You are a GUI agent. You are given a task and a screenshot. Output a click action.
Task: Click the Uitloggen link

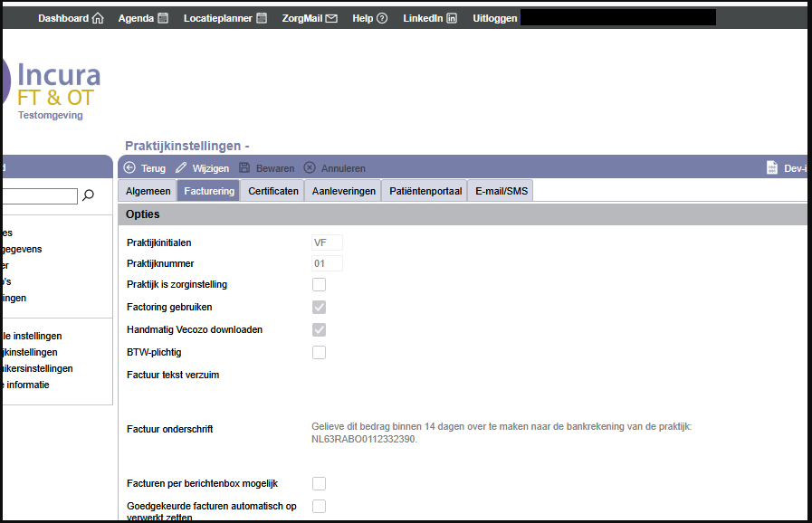pos(494,18)
